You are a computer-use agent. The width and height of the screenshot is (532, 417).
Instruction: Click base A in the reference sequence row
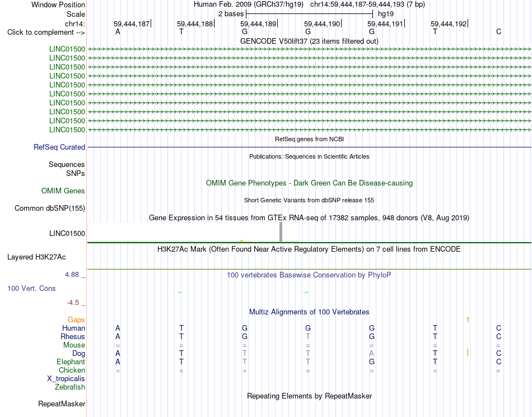click(118, 31)
